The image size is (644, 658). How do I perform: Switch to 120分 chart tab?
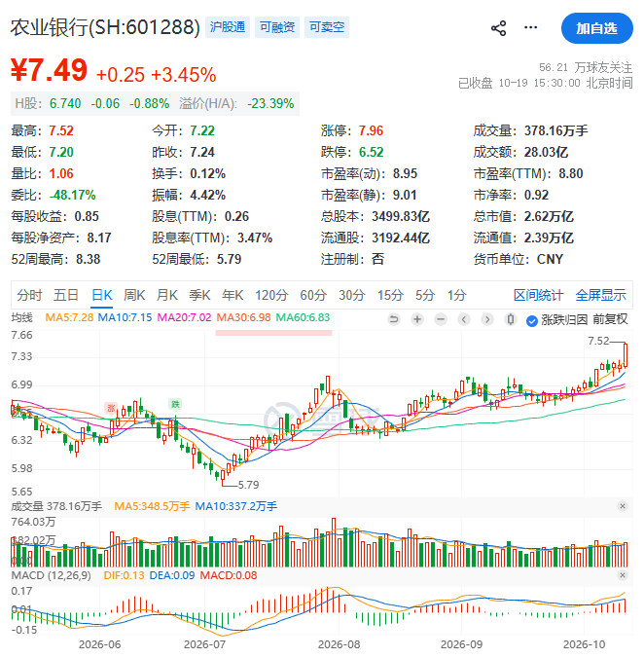pyautogui.click(x=271, y=295)
